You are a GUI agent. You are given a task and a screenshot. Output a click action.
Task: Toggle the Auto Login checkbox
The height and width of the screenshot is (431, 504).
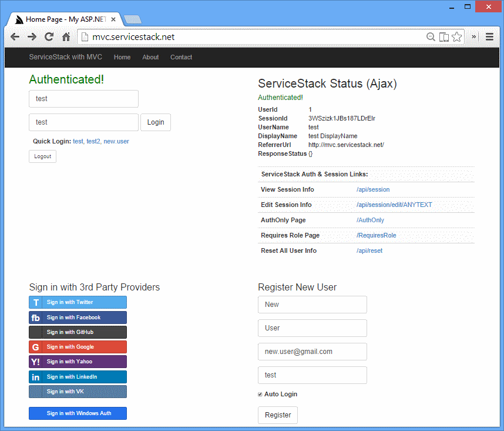[x=260, y=394]
